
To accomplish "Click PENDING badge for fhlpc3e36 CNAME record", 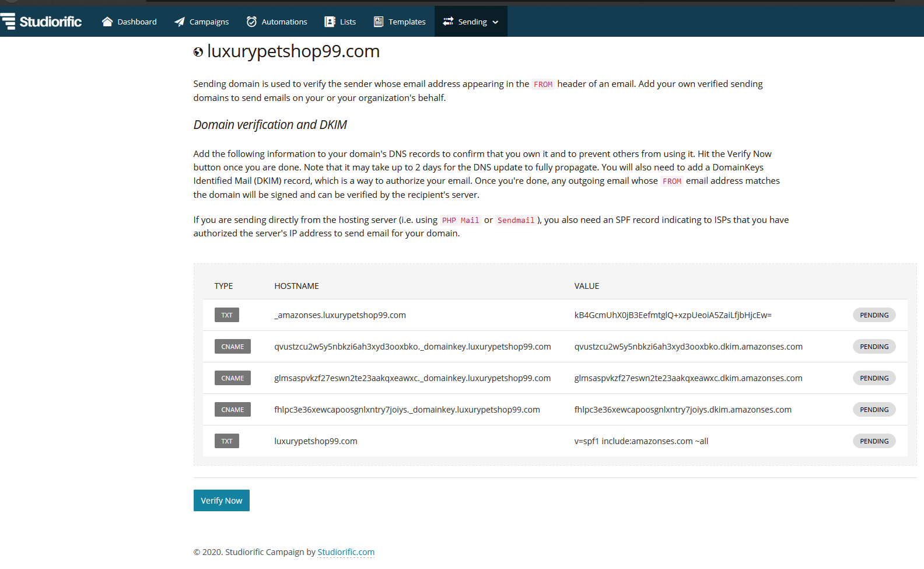I will (874, 410).
